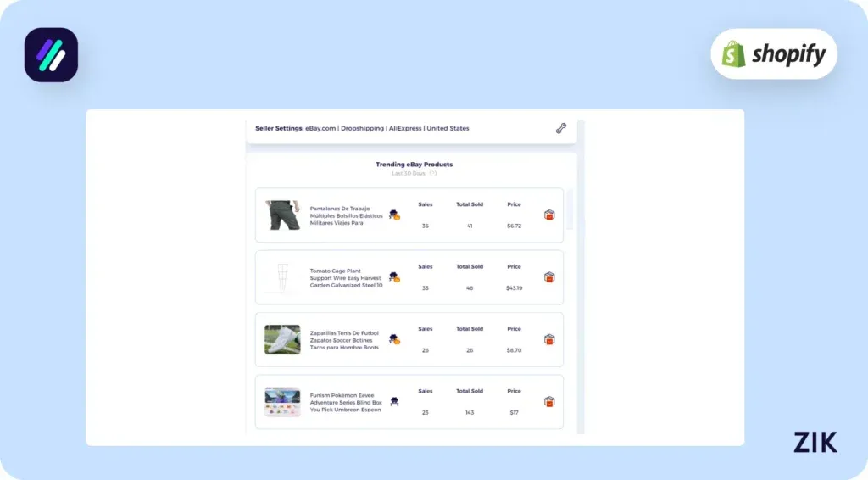Click the Last 30 Days text
The width and height of the screenshot is (868, 480).
pos(409,173)
